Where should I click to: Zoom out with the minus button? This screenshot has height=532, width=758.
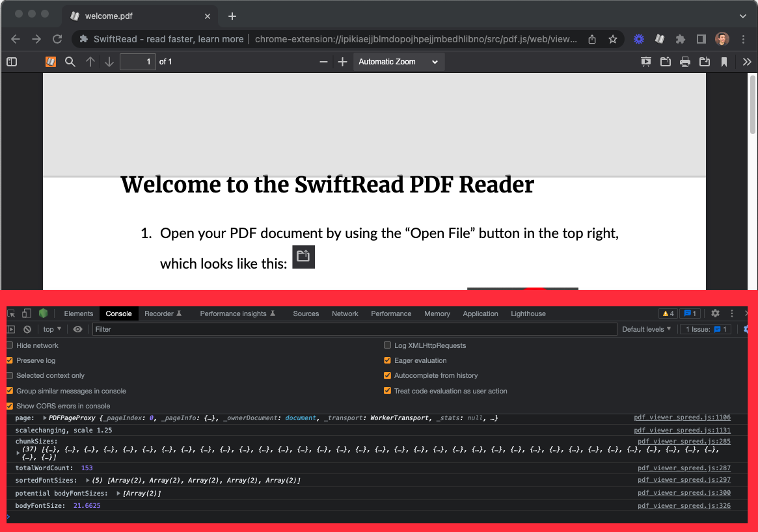323,62
